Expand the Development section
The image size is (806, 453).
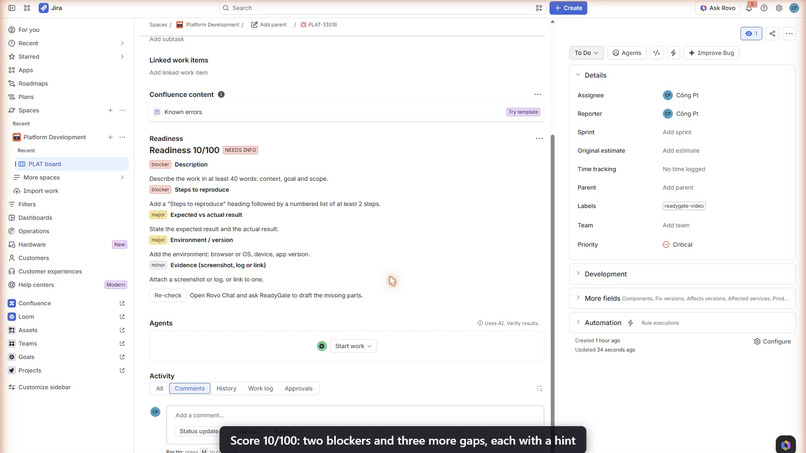[x=578, y=274]
